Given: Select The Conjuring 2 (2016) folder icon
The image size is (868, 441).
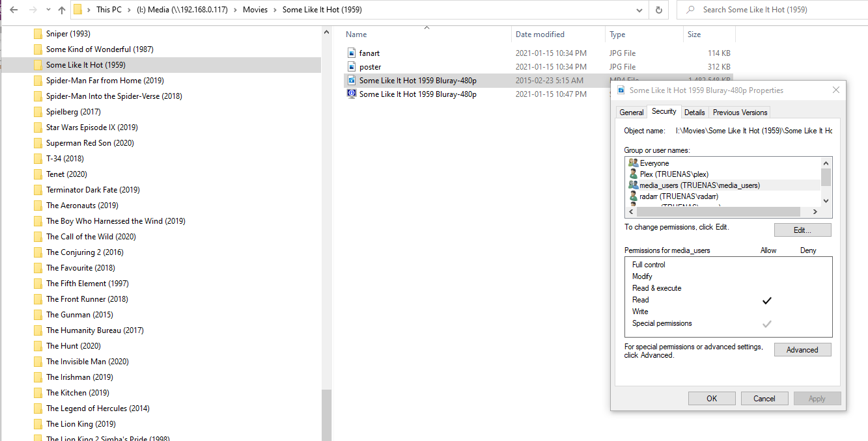Looking at the screenshot, I should pos(38,252).
